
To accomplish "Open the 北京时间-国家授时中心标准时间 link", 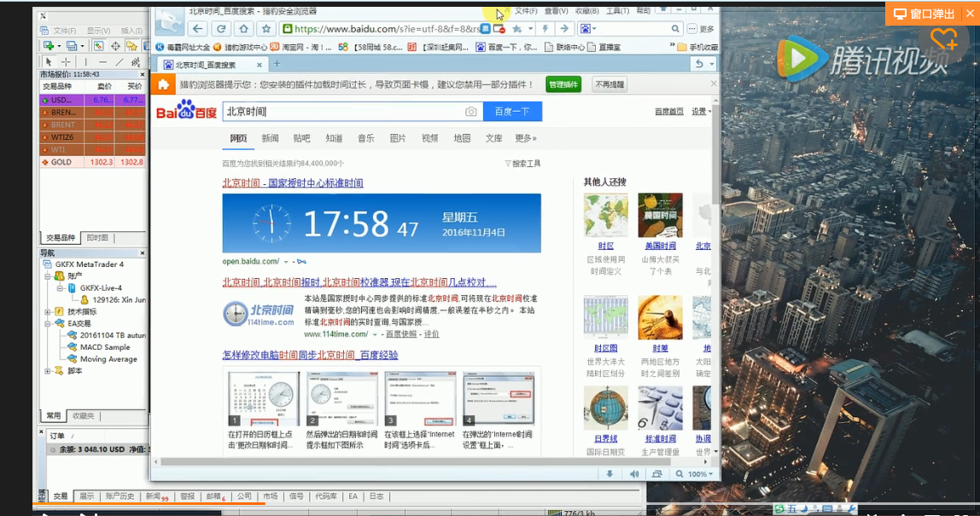I will point(293,183).
